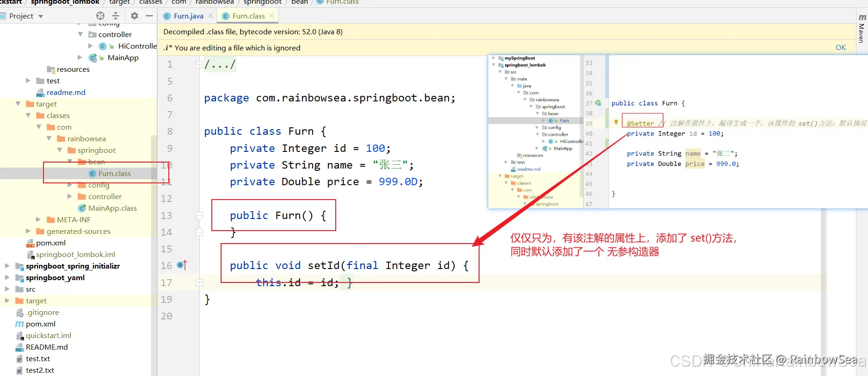Close the Furn.java tab

pos(210,16)
